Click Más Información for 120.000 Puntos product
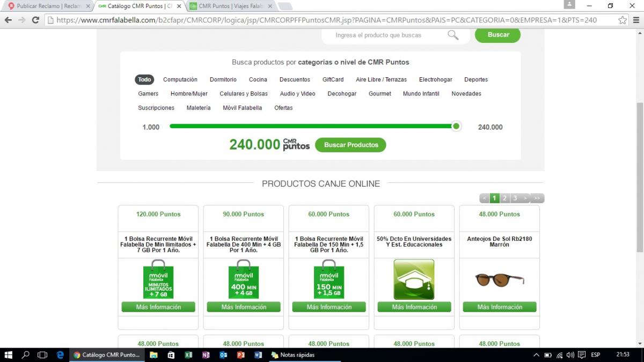This screenshot has width=644, height=362. [158, 307]
